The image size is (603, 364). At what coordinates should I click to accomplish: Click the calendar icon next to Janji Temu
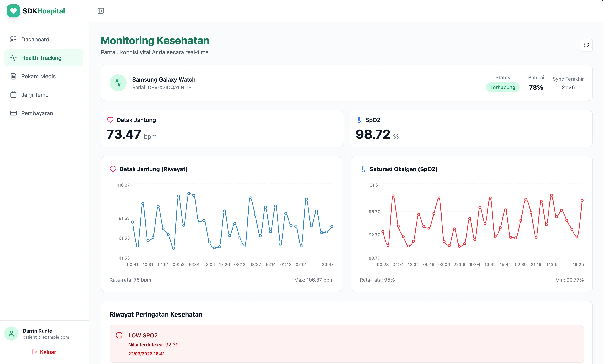(13, 95)
